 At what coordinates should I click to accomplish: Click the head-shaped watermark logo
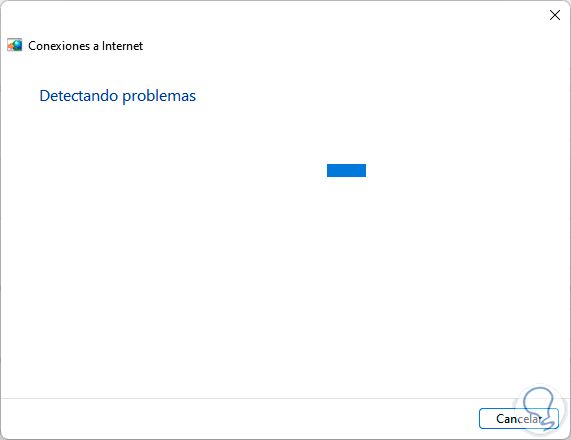click(540, 410)
